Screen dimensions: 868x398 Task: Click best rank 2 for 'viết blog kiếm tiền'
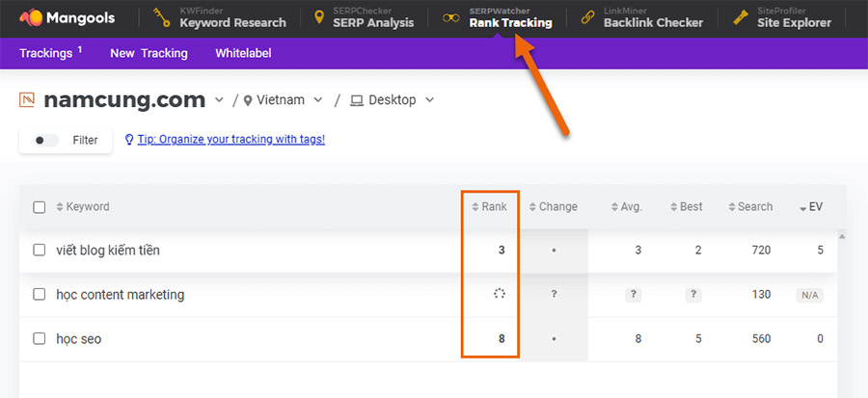(698, 251)
